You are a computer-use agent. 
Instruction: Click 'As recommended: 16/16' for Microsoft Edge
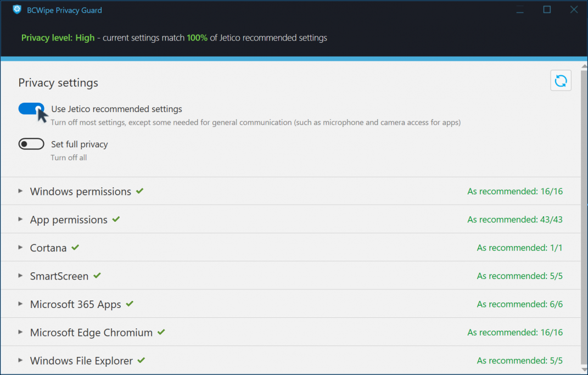pos(514,333)
